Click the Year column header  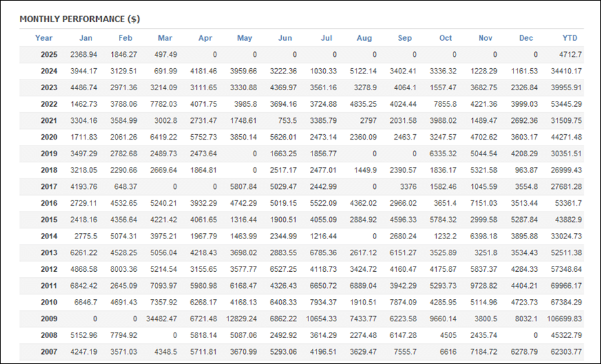(43, 38)
